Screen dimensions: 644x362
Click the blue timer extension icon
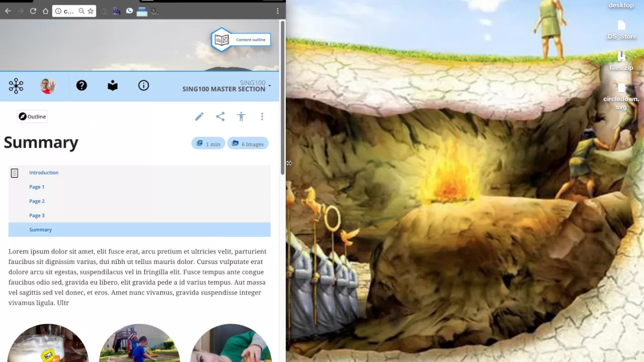(x=142, y=12)
